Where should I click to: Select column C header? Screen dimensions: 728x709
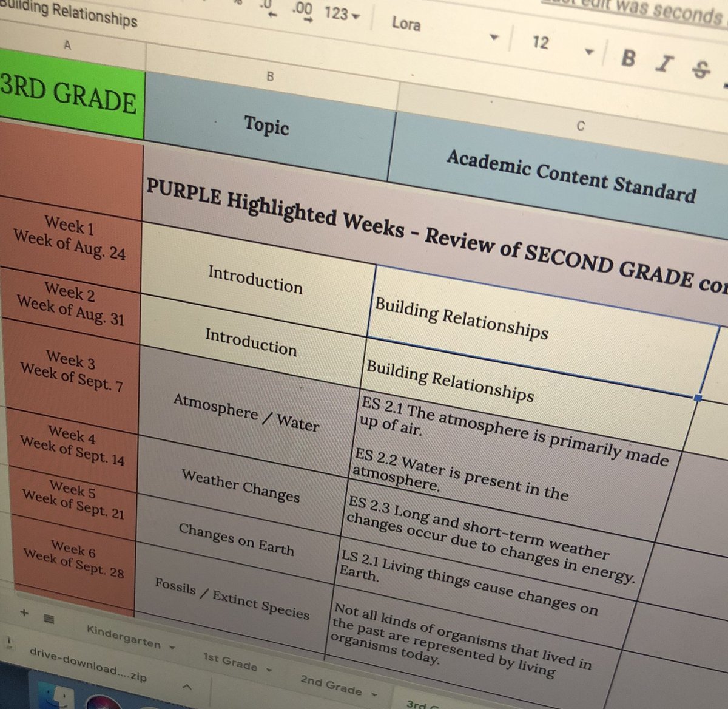(580, 126)
